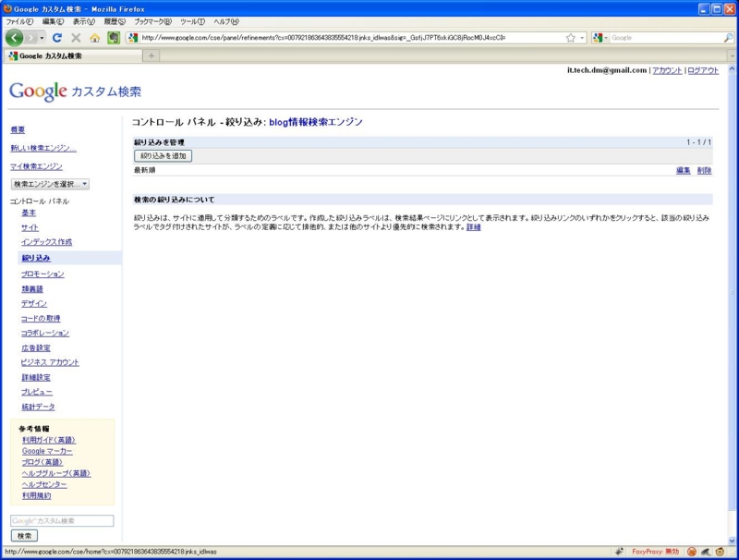Open 利用ガイド（英語） link
The height and width of the screenshot is (560, 739).
click(x=49, y=440)
